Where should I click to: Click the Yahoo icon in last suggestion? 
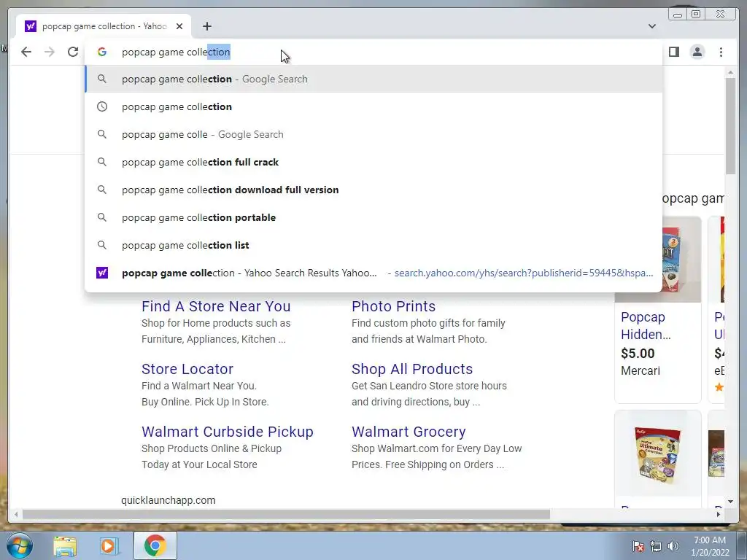[102, 273]
